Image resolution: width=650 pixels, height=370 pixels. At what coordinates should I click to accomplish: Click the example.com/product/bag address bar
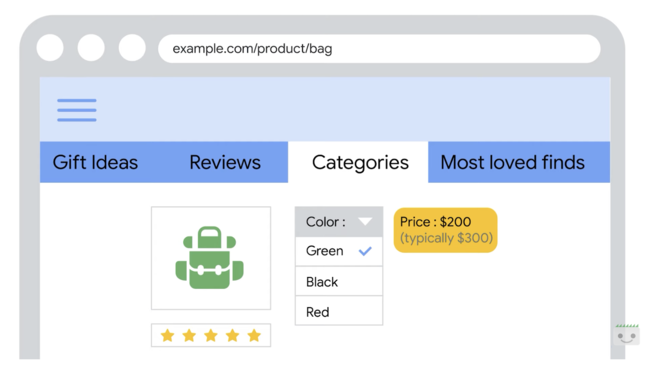(379, 48)
